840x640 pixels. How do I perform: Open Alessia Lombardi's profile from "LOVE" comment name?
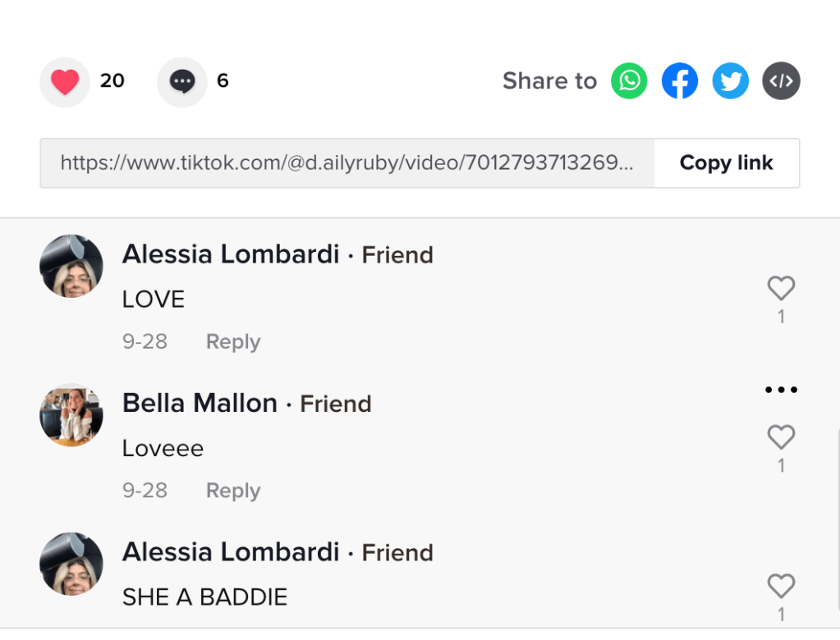[x=231, y=254]
